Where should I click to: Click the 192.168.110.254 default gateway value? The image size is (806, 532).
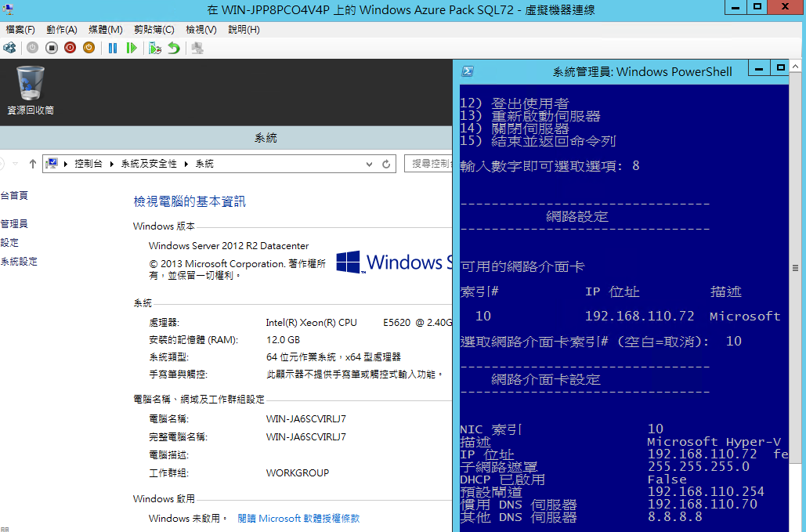coord(706,492)
